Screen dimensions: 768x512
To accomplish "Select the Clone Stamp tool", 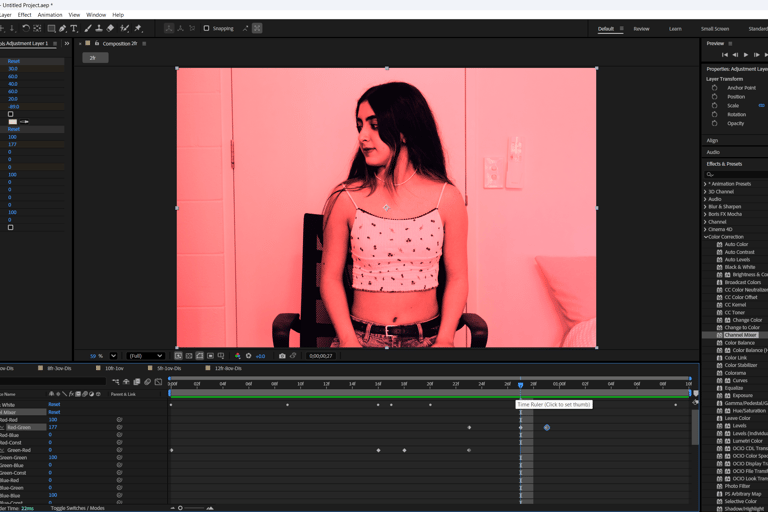I will click(x=99, y=28).
